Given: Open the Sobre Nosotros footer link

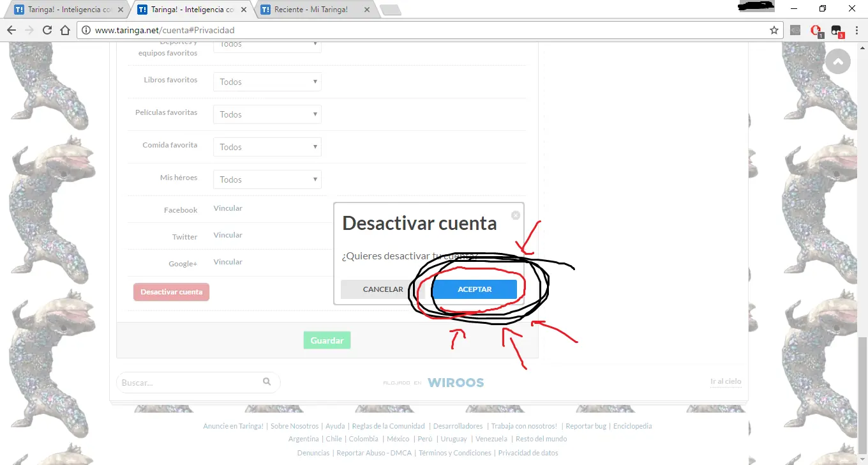Looking at the screenshot, I should click(294, 426).
